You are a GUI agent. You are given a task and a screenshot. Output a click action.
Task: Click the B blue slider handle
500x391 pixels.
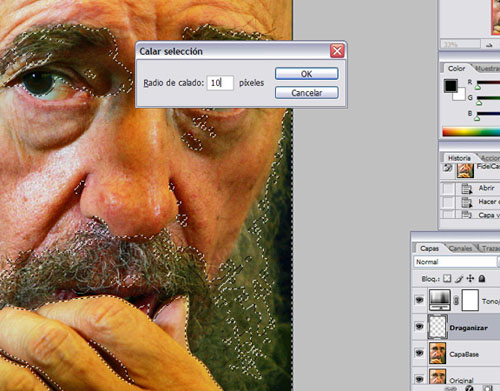tap(477, 118)
